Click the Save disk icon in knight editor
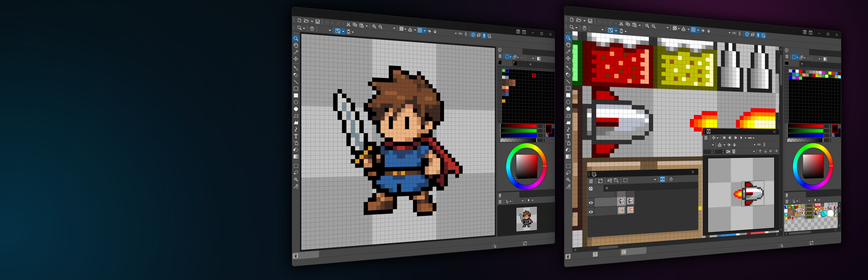Image resolution: width=868 pixels, height=280 pixels. coord(317,21)
